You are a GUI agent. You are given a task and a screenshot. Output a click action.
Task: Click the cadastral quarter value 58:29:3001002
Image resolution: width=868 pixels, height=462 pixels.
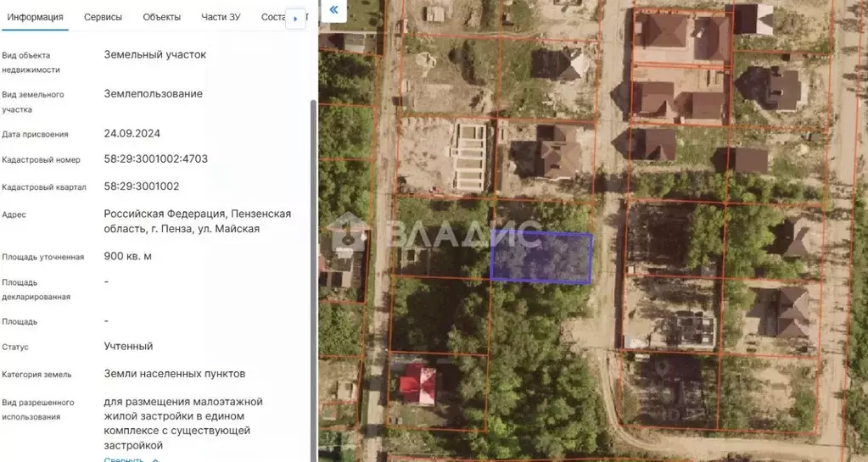(x=141, y=186)
